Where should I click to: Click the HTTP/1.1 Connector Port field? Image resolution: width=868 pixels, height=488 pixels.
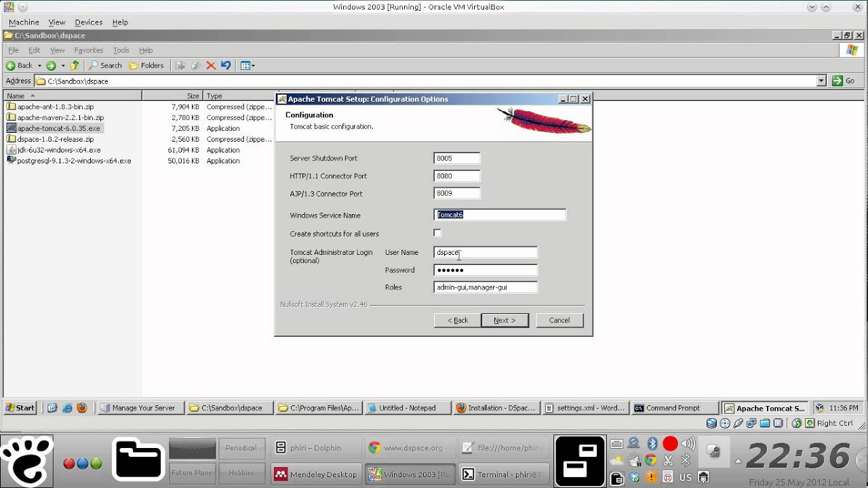[456, 176]
